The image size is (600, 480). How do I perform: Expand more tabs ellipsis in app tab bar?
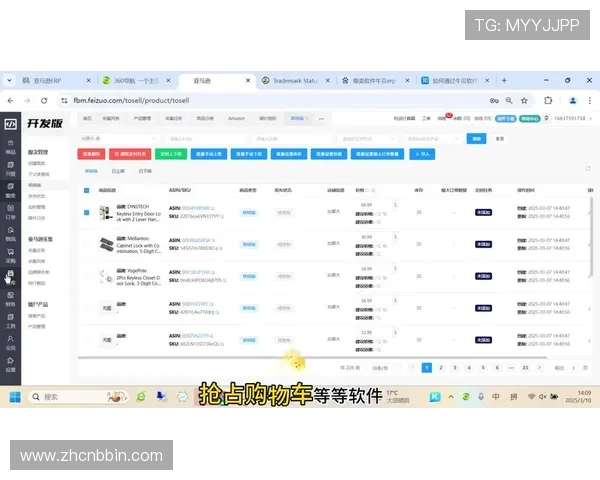coord(321,119)
